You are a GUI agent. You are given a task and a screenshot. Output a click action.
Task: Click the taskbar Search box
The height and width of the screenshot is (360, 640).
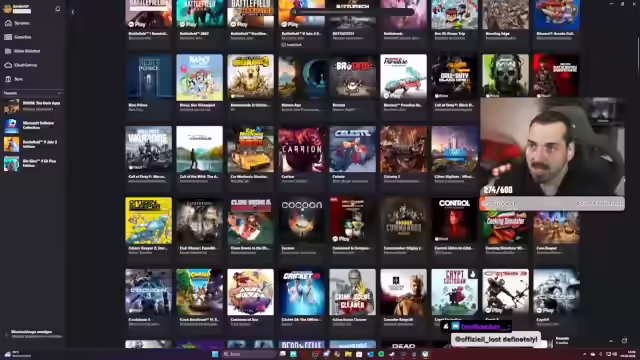[x=249, y=354]
